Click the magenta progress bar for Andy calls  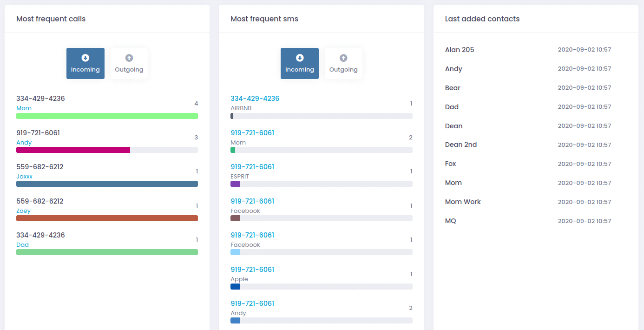(x=73, y=150)
